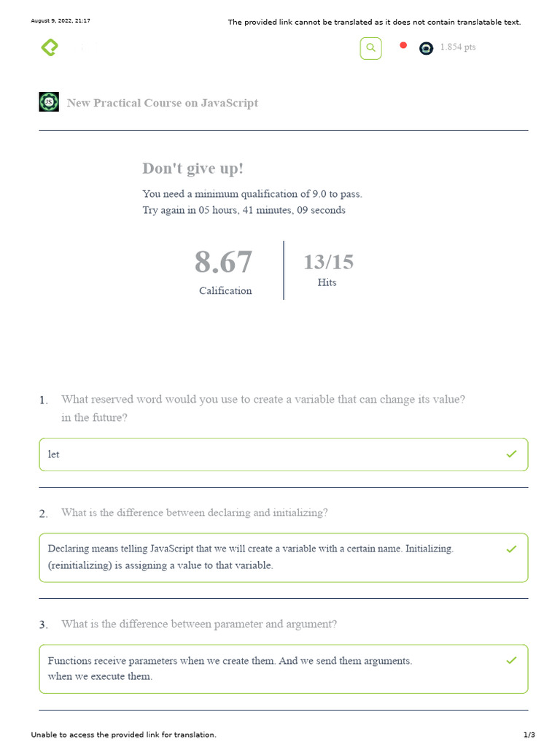
Task: Open "New Practical Course on JavaScript" link
Action: (162, 103)
